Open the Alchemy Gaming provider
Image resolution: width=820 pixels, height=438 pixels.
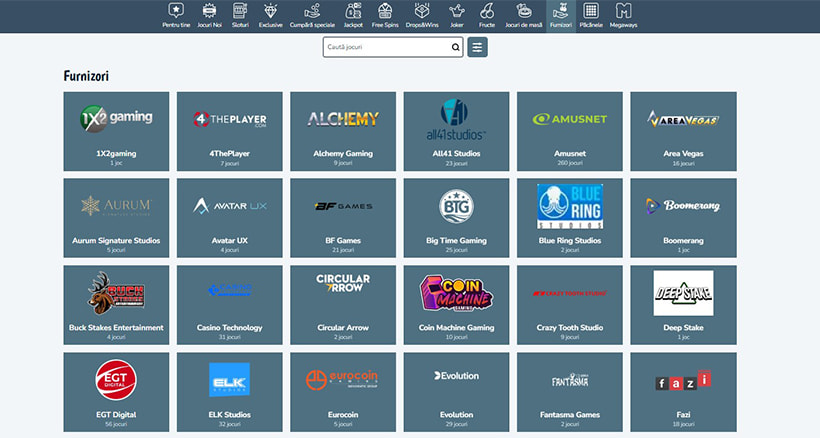point(343,131)
